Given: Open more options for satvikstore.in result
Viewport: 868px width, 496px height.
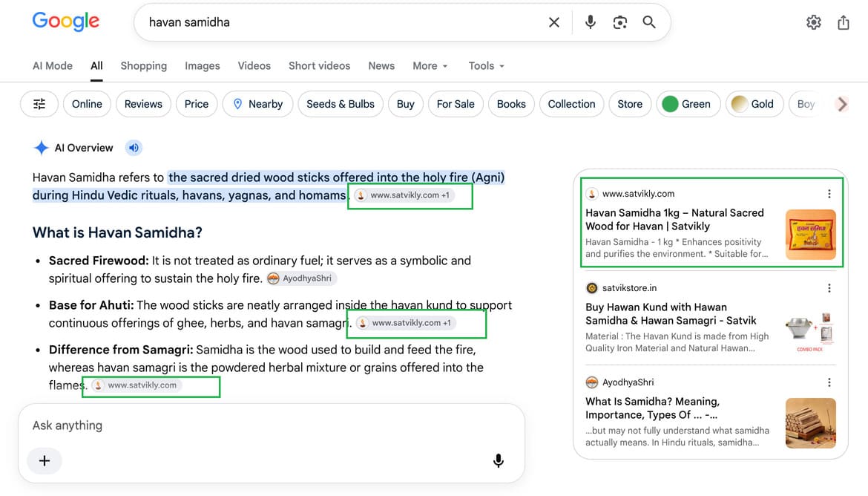Looking at the screenshot, I should click(x=829, y=288).
